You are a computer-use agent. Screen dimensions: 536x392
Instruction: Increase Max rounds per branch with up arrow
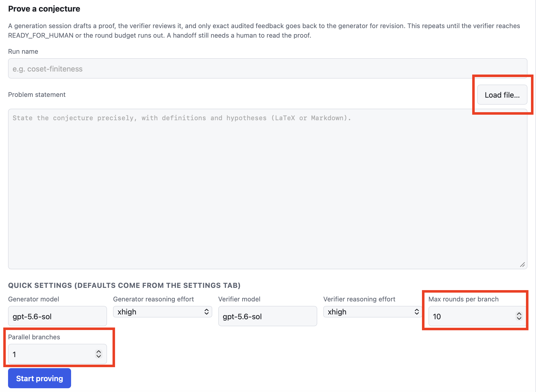point(519,314)
